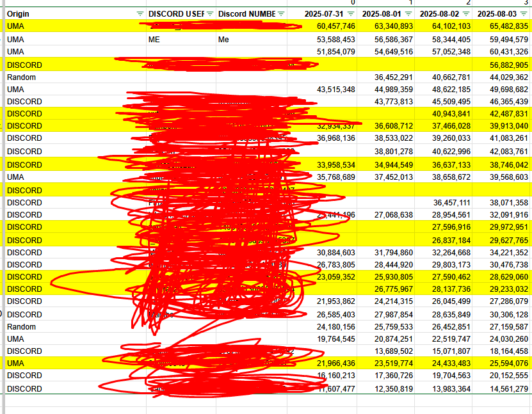Open the DISCORD USER column filter icon

coord(210,14)
